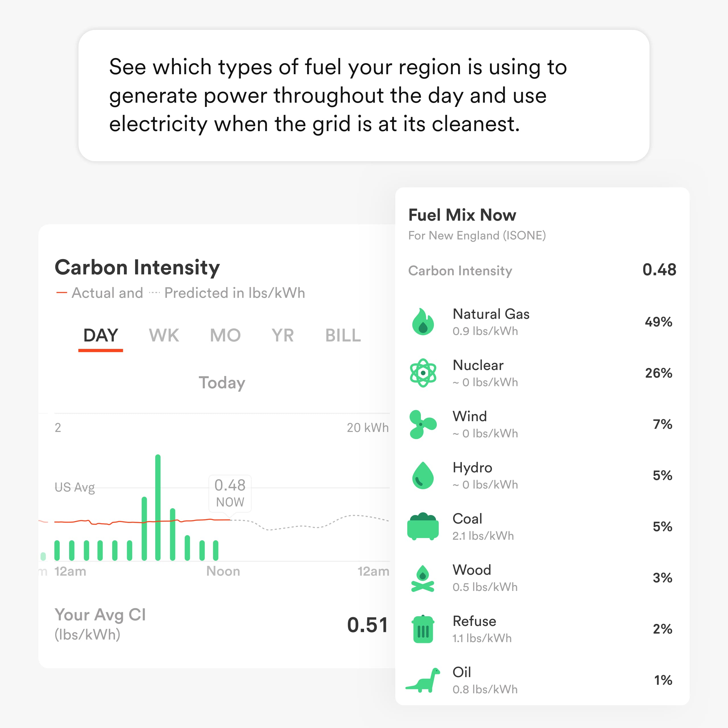
Task: Click the Today date label
Action: [222, 382]
